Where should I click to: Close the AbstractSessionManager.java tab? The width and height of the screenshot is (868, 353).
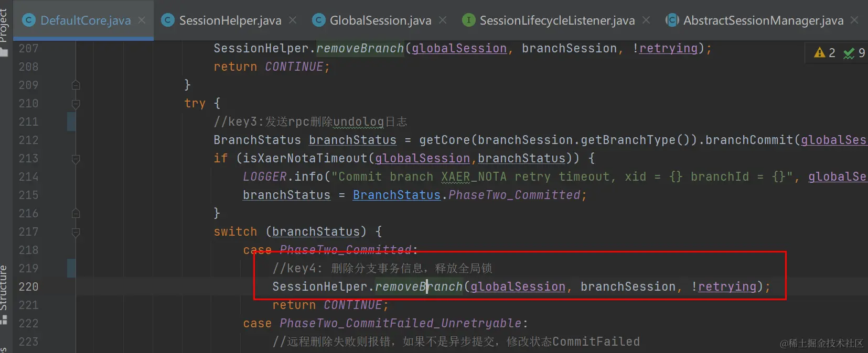[x=854, y=20]
